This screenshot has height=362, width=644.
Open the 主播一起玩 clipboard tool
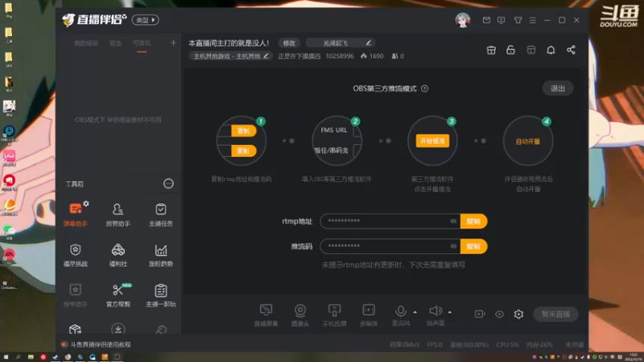coord(160,295)
